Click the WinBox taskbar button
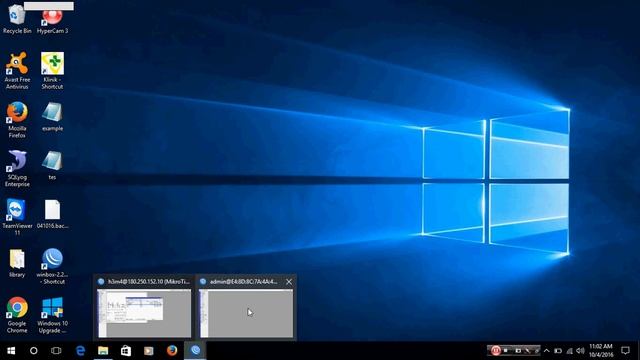Viewport: 640px width, 360px height. click(x=195, y=351)
